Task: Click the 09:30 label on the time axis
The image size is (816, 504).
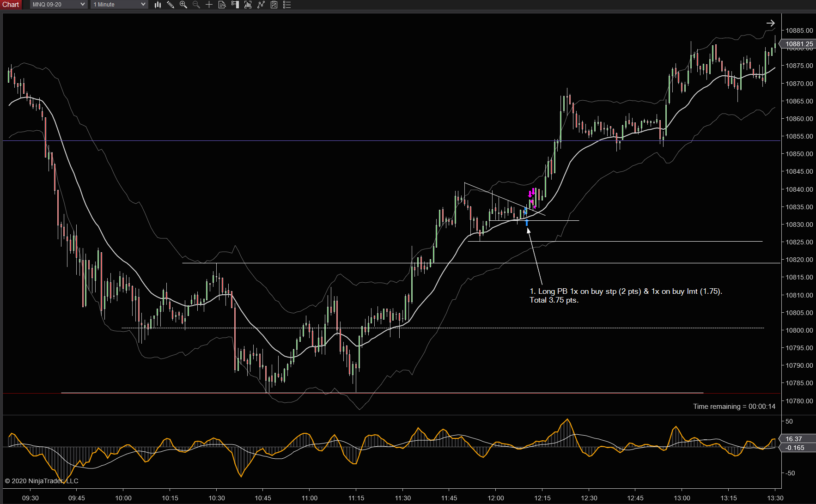Action: point(30,498)
